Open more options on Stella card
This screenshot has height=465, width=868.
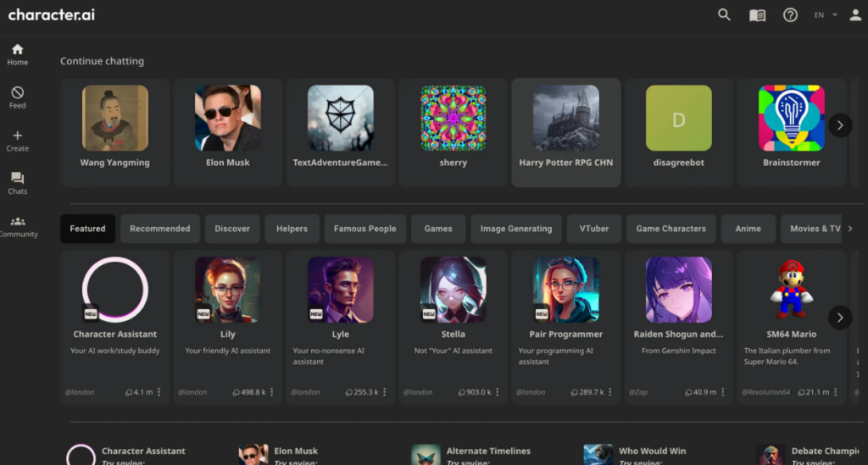[497, 392]
